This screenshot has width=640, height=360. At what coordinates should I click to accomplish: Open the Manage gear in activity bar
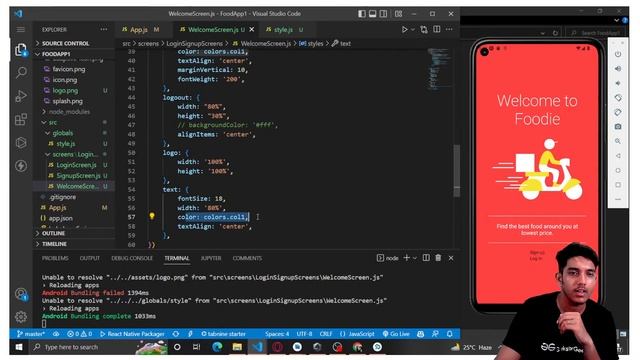coord(21,316)
